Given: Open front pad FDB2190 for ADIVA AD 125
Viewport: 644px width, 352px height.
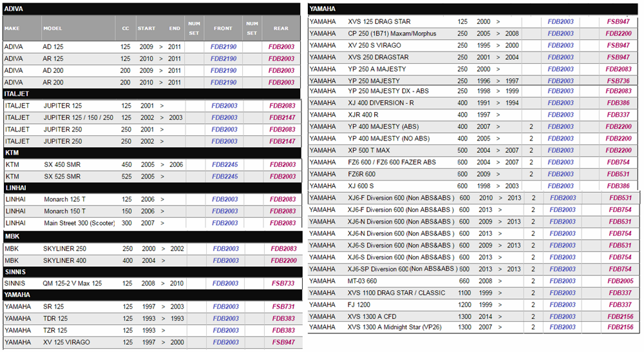Looking at the screenshot, I should [x=223, y=47].
